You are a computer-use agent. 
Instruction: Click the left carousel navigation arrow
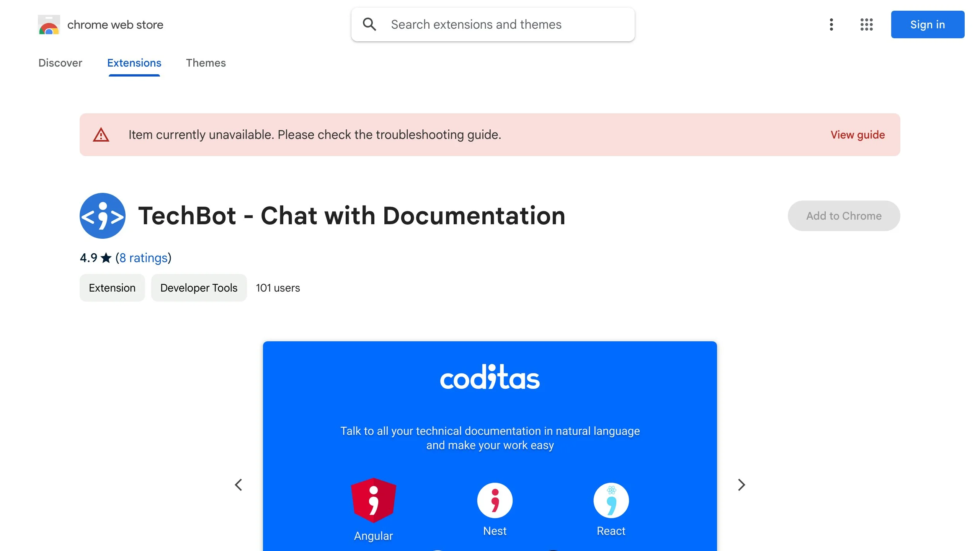(x=238, y=484)
